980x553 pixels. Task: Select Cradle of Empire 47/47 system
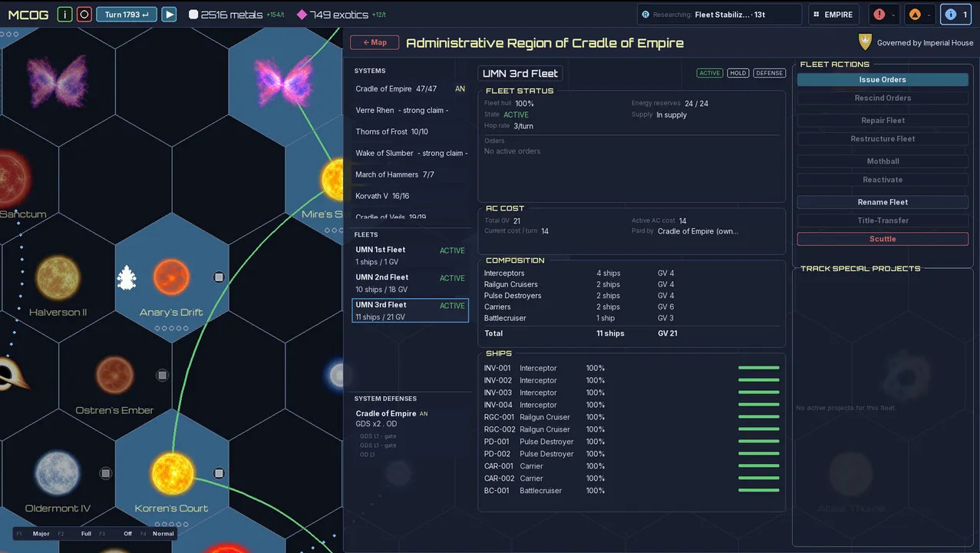click(411, 89)
